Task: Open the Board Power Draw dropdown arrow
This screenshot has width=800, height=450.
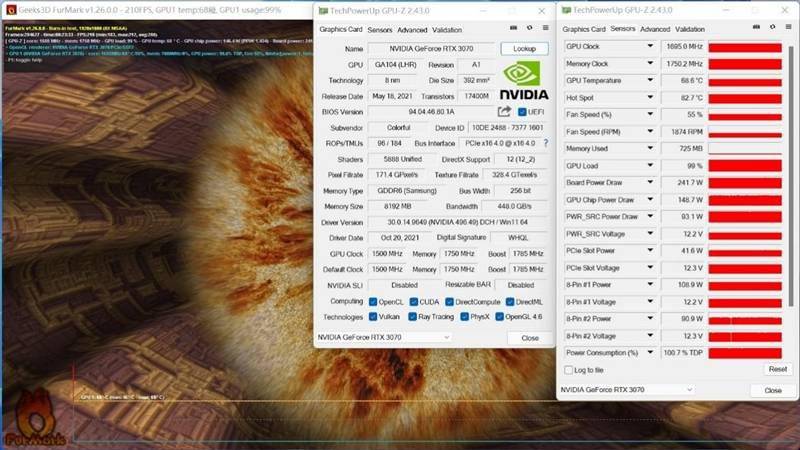Action: (650, 182)
